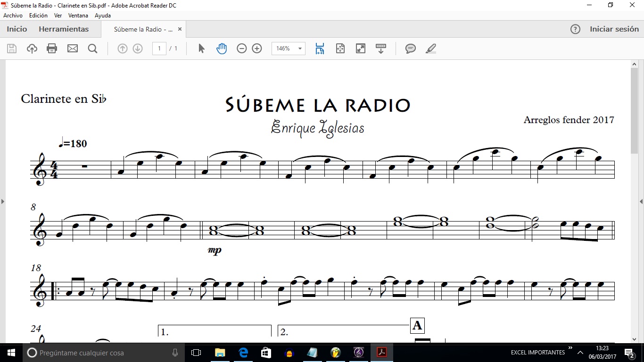The width and height of the screenshot is (644, 362).
Task: Open the Archivo menu
Action: [13, 16]
